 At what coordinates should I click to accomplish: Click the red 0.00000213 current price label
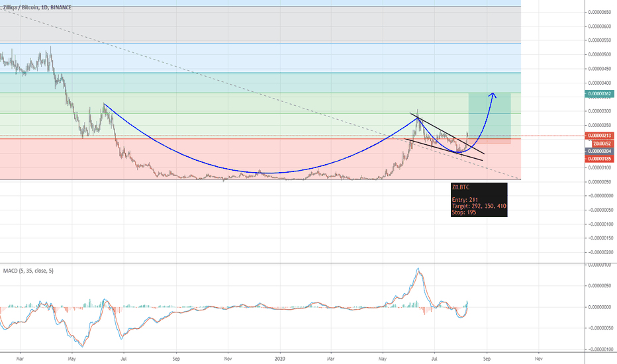(600, 136)
